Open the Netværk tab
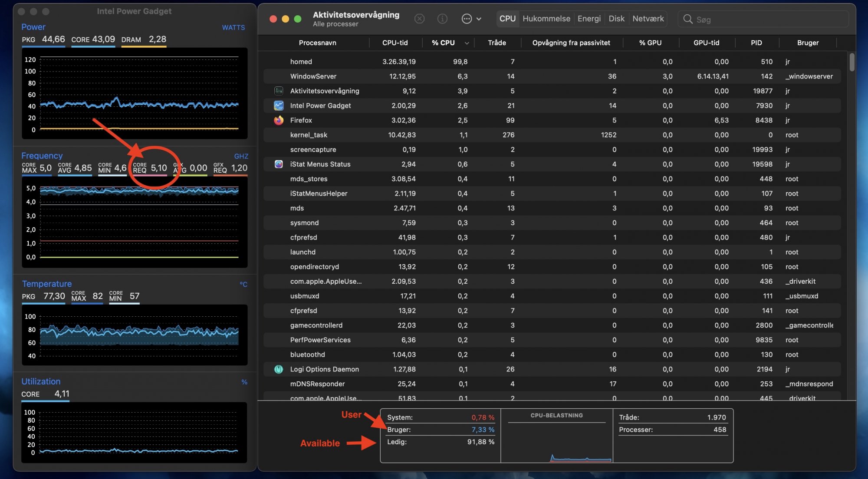The image size is (868, 479). [x=648, y=19]
